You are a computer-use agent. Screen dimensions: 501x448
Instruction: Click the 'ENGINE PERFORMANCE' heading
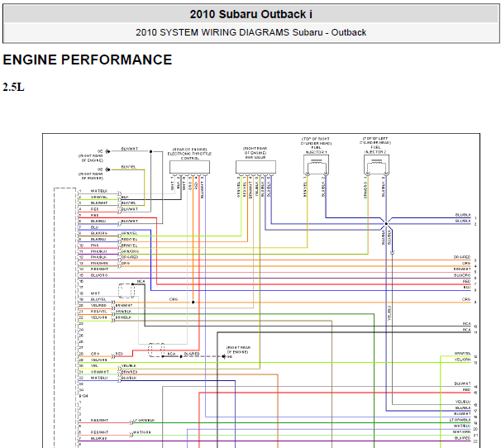(88, 60)
